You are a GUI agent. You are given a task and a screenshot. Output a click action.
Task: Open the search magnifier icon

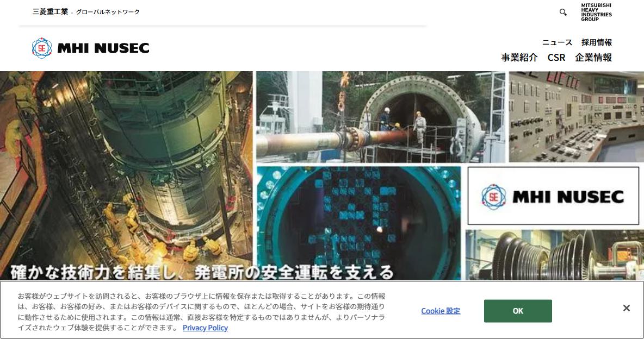(x=563, y=12)
